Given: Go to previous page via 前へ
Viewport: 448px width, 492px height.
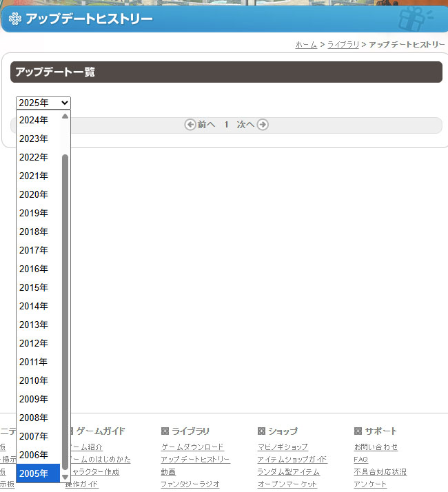Looking at the screenshot, I should (206, 125).
